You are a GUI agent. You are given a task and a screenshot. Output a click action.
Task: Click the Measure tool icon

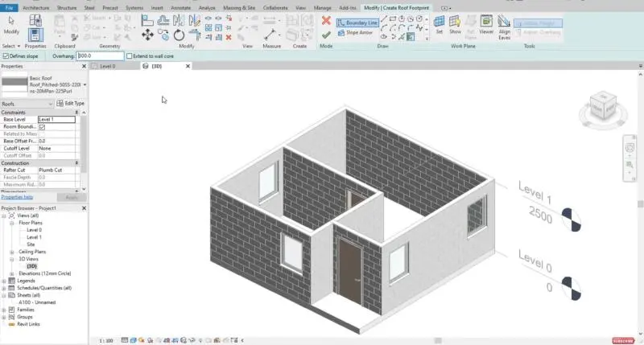pos(271,34)
